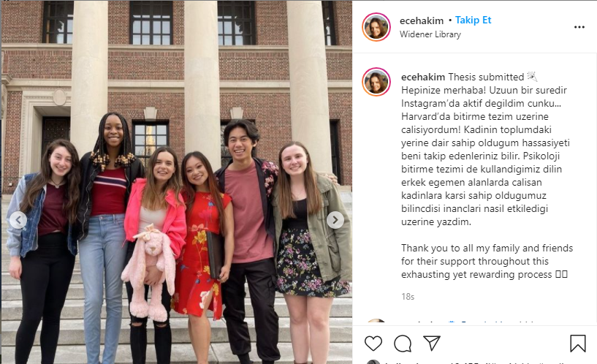Open ecehakim username before Thesis submitted

click(x=423, y=77)
